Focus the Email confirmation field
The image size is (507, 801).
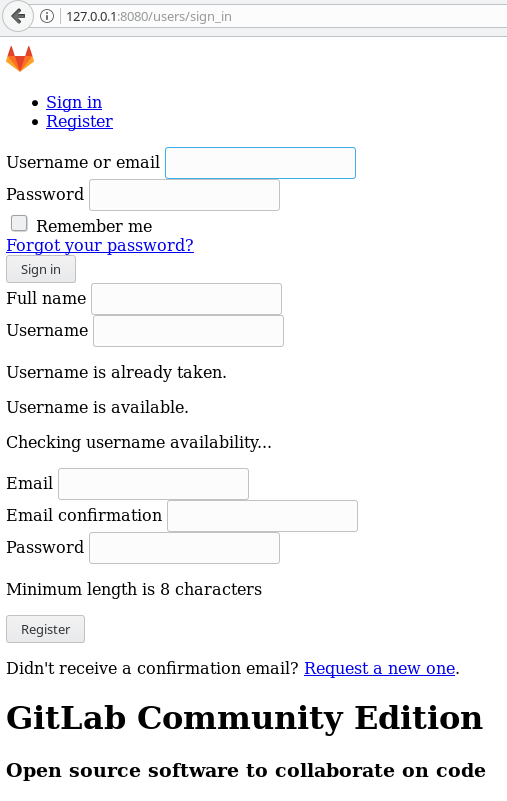(x=263, y=516)
